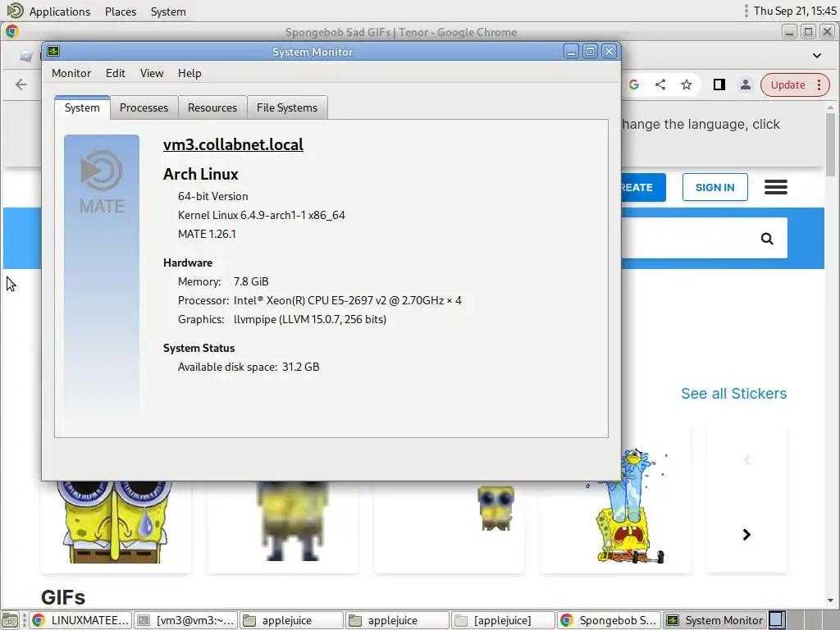This screenshot has height=630, width=840.
Task: Click the MATE logo in System Monitor
Action: tap(102, 182)
